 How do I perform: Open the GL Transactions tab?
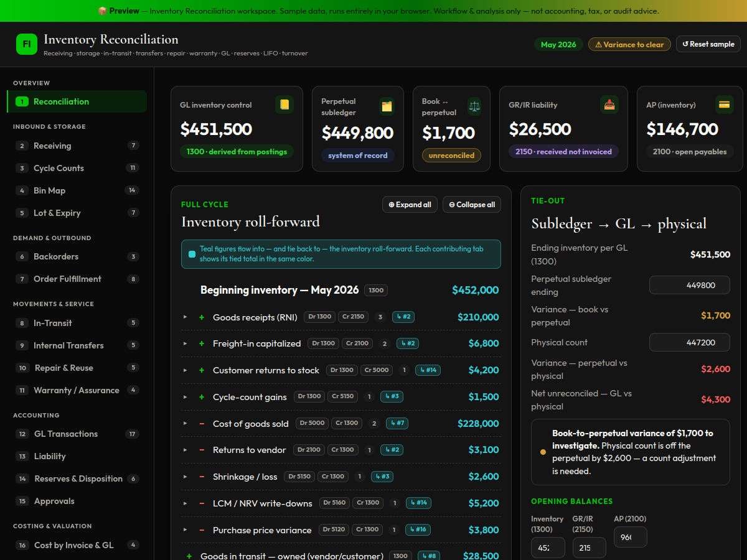pyautogui.click(x=77, y=434)
